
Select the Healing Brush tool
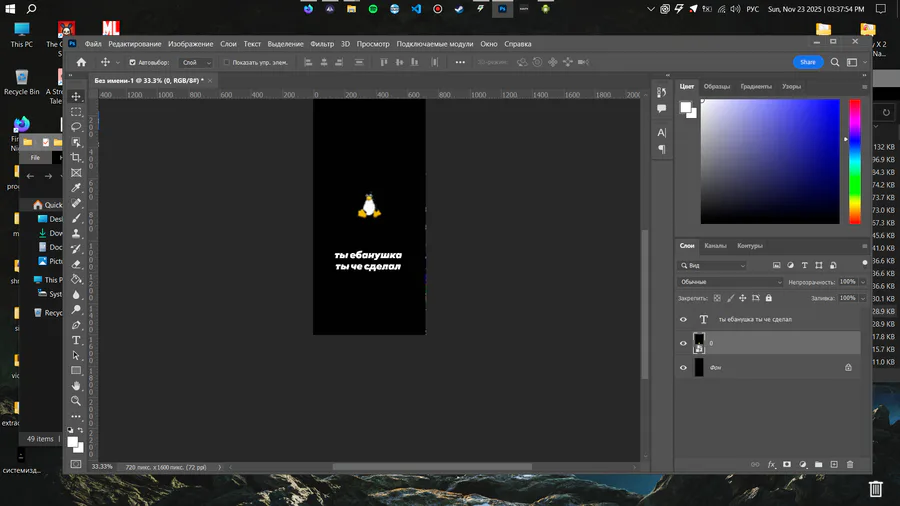point(76,203)
